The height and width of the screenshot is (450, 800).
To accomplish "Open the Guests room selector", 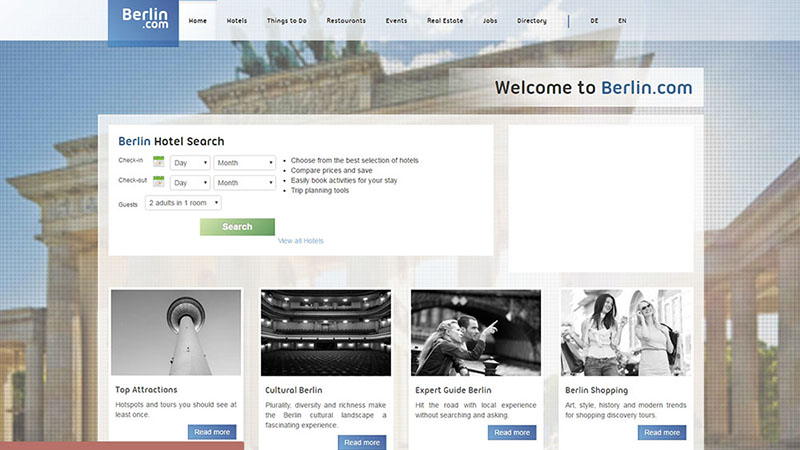I will tap(183, 203).
